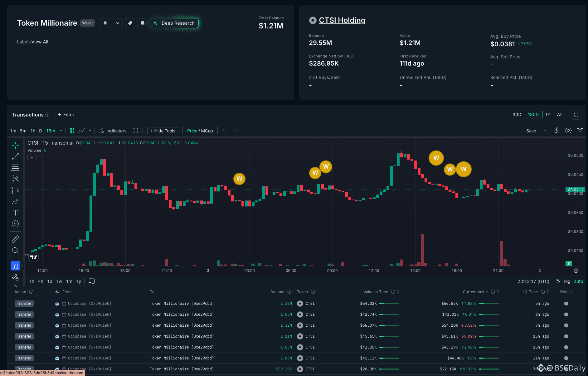Sort transactions by Time column
Viewport: 588px width, 376px height.
point(548,292)
